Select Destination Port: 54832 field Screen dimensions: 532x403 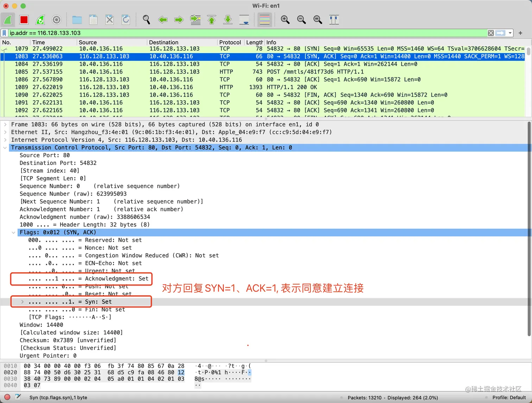click(58, 163)
